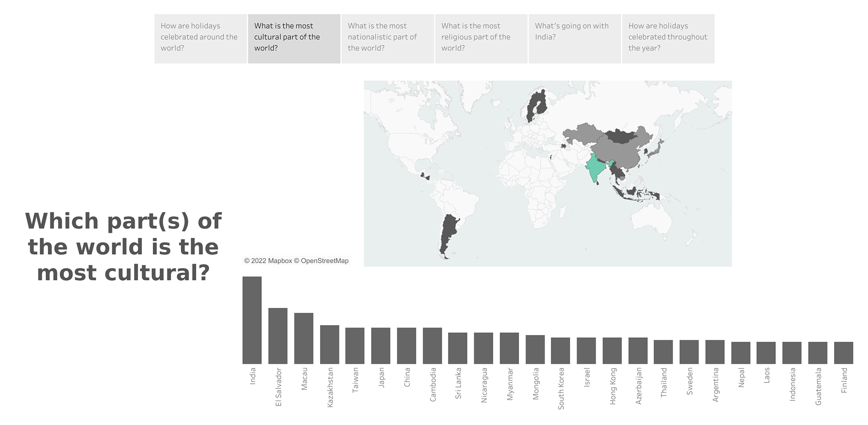Go to 'What's going on with India?' tab
This screenshot has width=868, height=425.
coord(575,38)
